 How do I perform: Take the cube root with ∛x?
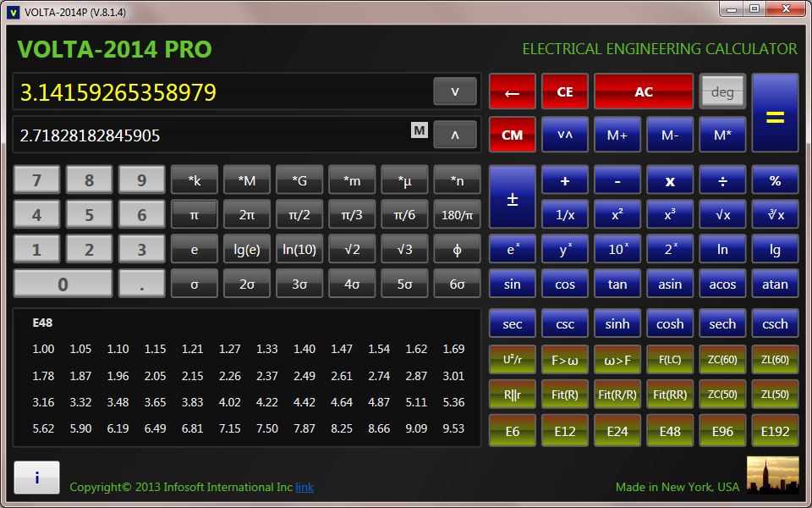[775, 214]
